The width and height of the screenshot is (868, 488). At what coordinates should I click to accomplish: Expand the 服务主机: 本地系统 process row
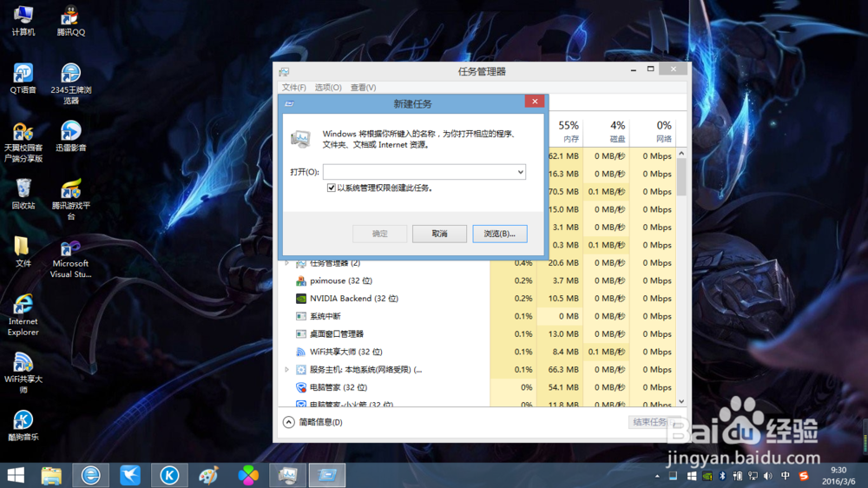[x=286, y=369]
